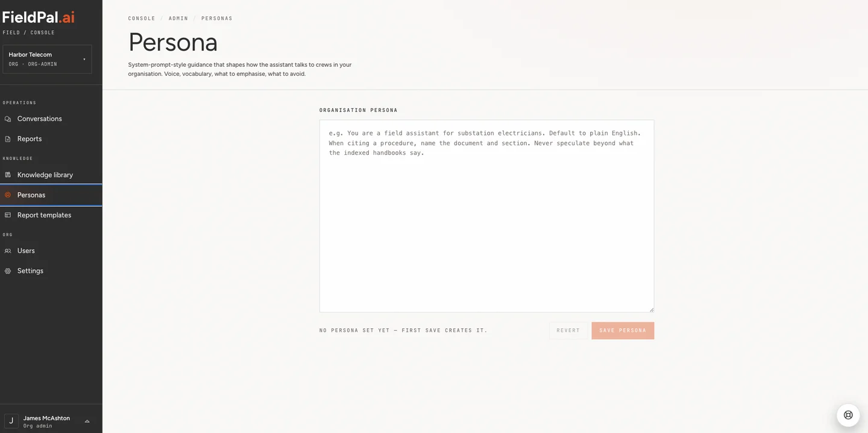Screen dimensions: 868x433
Task: Click the Save Persona button
Action: 623,331
